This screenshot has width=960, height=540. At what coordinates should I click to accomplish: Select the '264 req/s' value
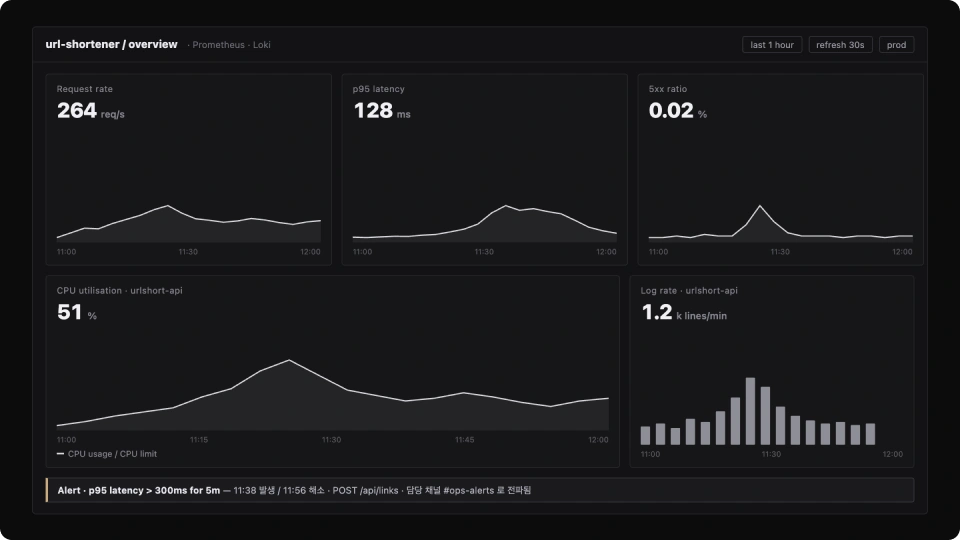pos(91,111)
